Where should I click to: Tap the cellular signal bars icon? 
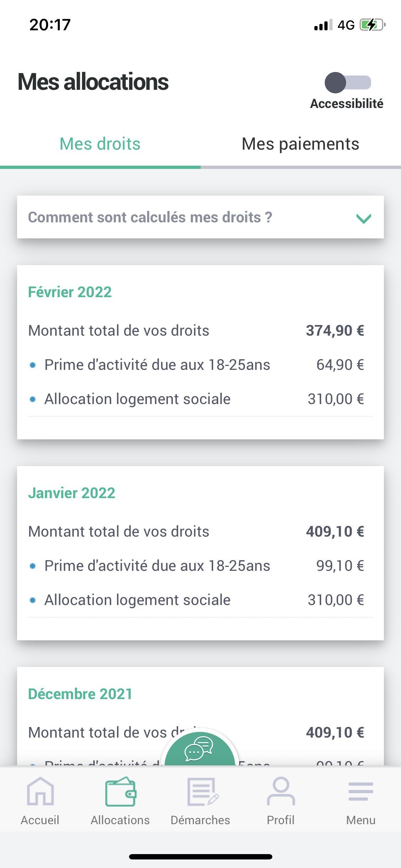323,25
